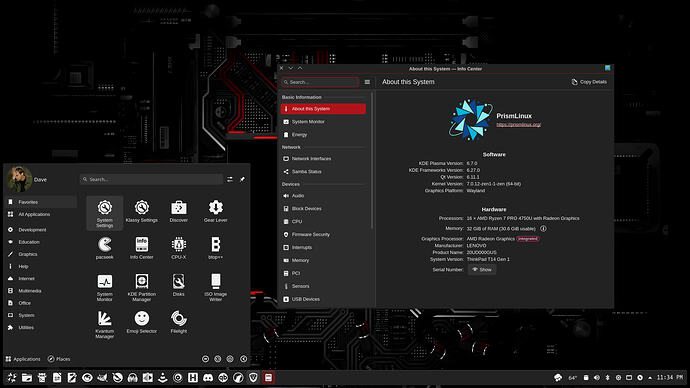The width and height of the screenshot is (690, 388).
Task: Open prismlinux.org website link
Action: 518,124
